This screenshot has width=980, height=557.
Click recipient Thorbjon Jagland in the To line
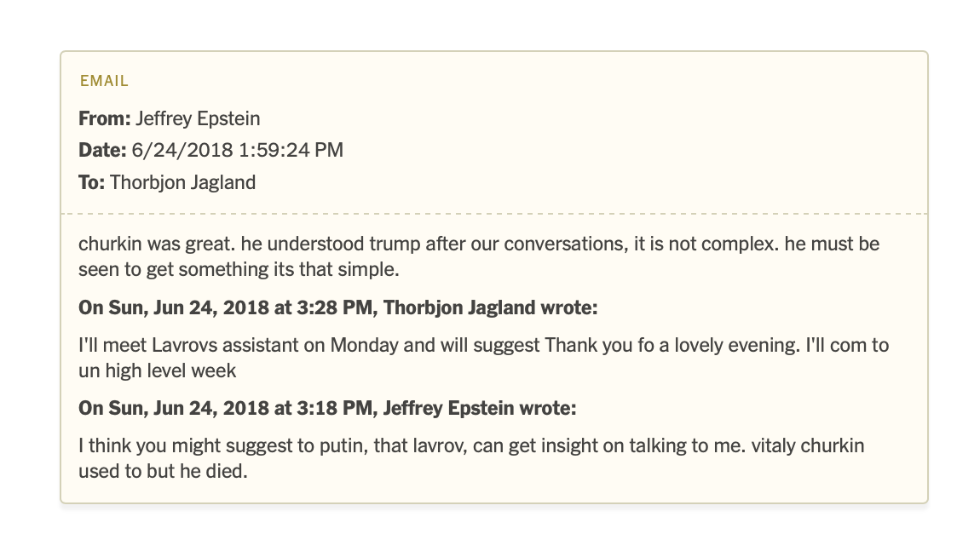tap(182, 182)
